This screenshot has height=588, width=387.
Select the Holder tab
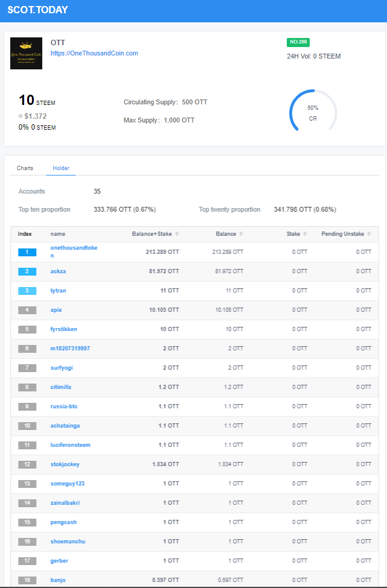(x=61, y=168)
